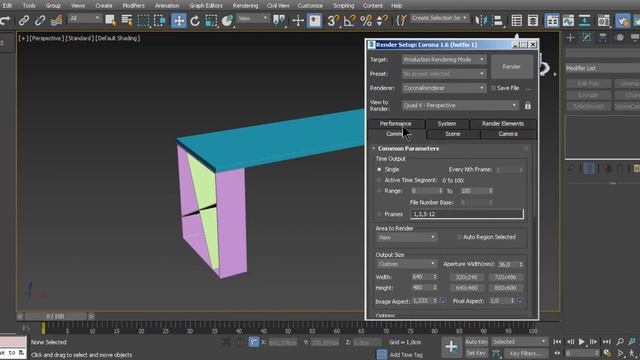The width and height of the screenshot is (640, 360).
Task: Choose the 800x600 preset button
Action: [505, 288]
